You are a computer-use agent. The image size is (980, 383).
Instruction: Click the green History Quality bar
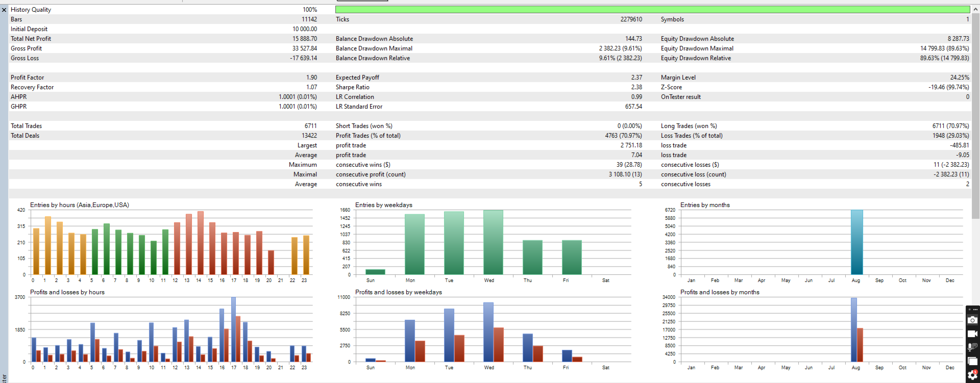652,10
